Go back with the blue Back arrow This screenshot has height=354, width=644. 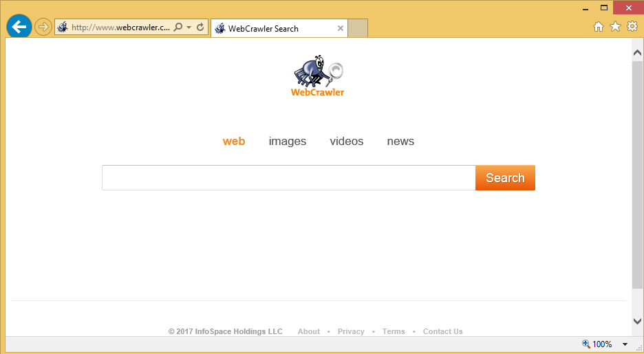(19, 27)
